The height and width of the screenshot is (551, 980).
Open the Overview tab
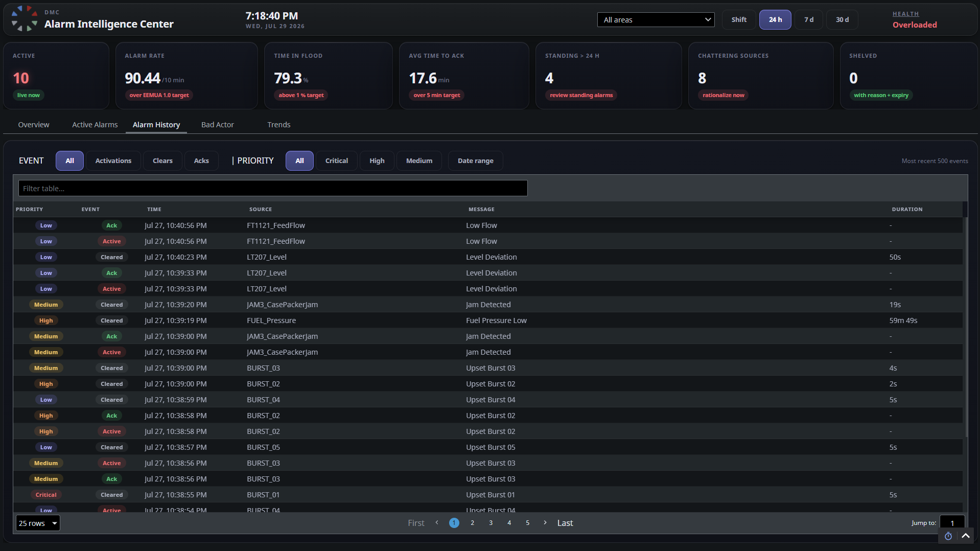point(34,125)
